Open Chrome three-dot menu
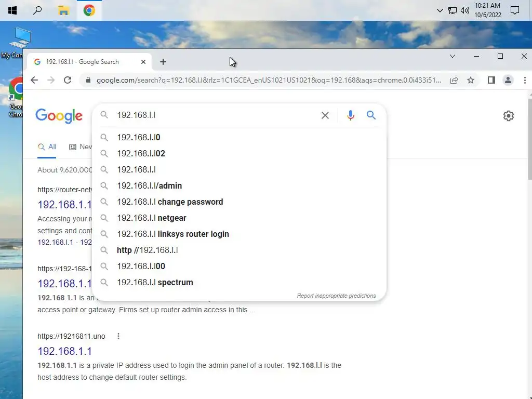The image size is (532, 399). [525, 80]
